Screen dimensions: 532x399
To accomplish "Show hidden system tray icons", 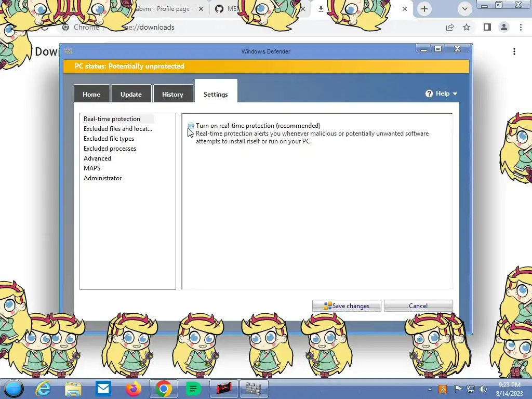I will (430, 389).
